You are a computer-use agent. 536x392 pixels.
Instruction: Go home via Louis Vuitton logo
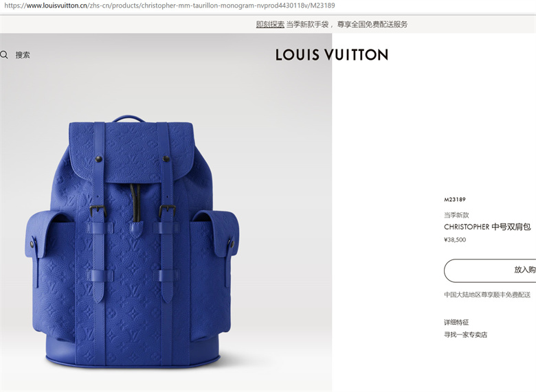pos(332,55)
